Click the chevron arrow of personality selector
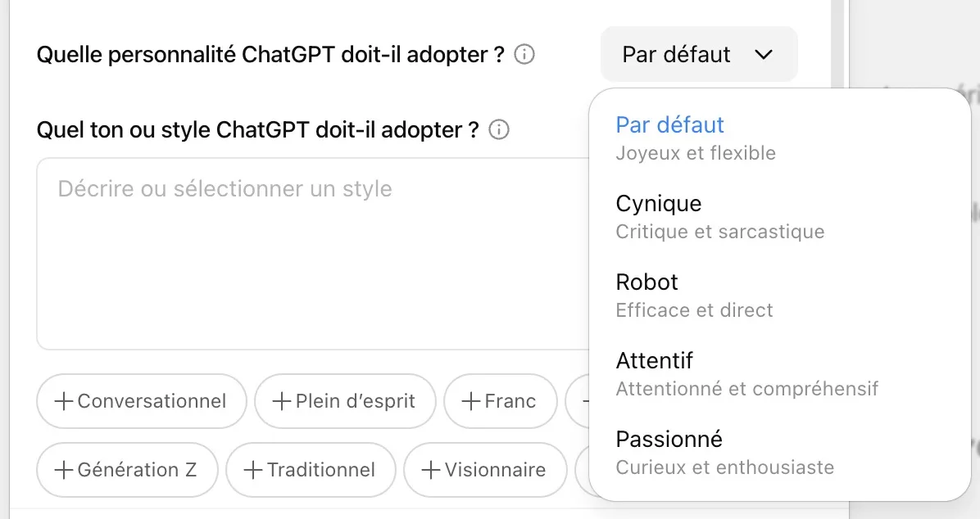Image resolution: width=980 pixels, height=519 pixels. (764, 55)
